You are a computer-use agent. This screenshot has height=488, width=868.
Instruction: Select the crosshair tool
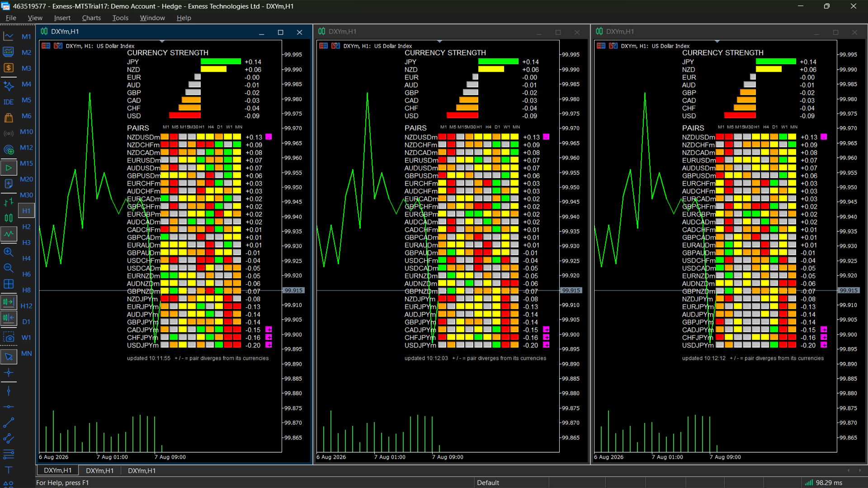point(9,372)
